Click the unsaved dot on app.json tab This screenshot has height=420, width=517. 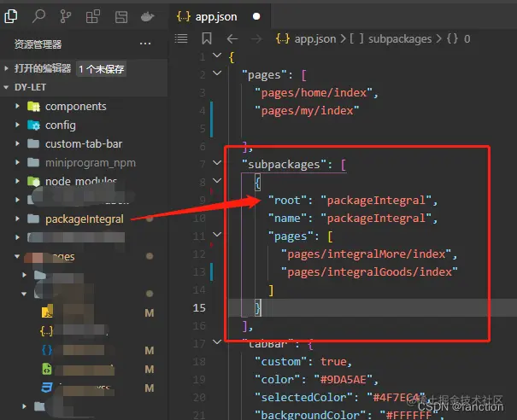(256, 16)
